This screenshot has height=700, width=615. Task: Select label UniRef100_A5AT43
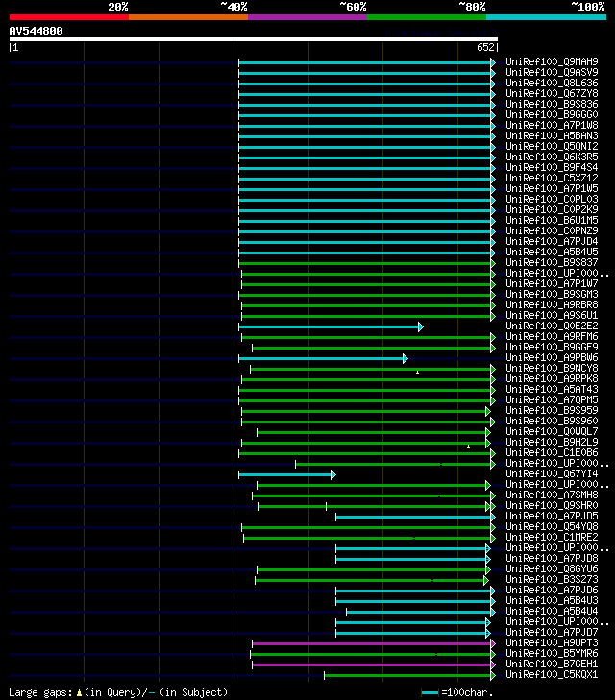552,389
